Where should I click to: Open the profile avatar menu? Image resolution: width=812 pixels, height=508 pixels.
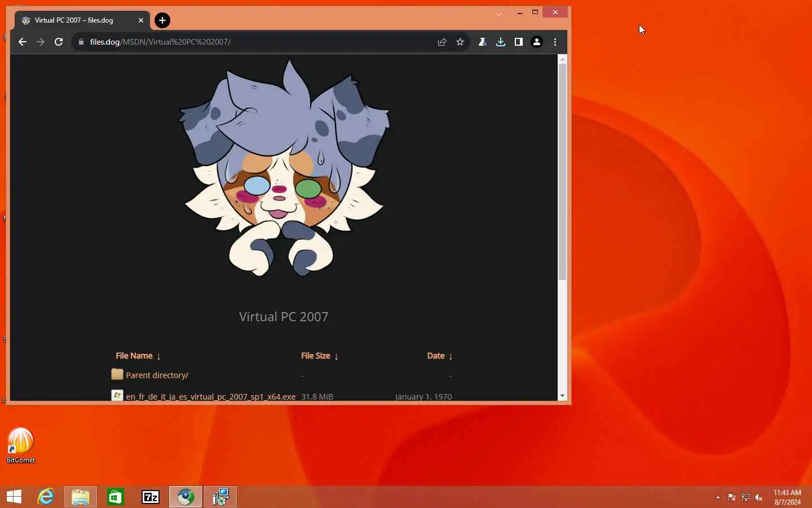pos(537,42)
